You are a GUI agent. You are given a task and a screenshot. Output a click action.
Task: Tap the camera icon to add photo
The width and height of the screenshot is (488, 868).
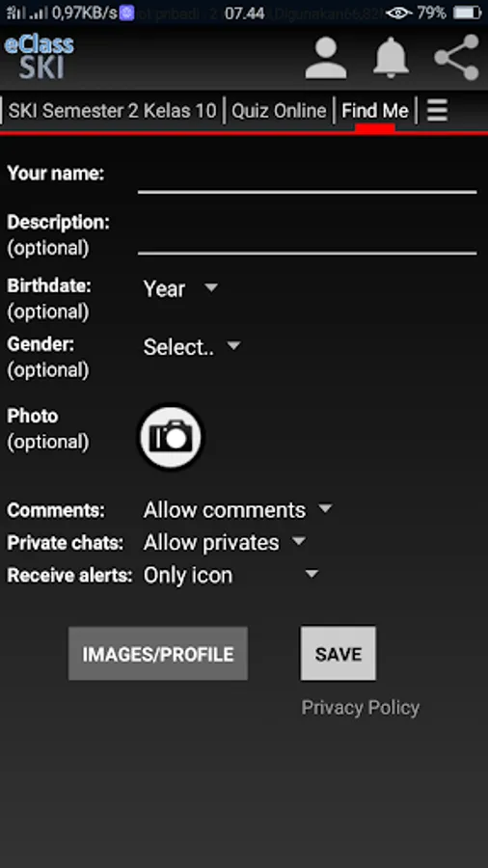pyautogui.click(x=171, y=437)
